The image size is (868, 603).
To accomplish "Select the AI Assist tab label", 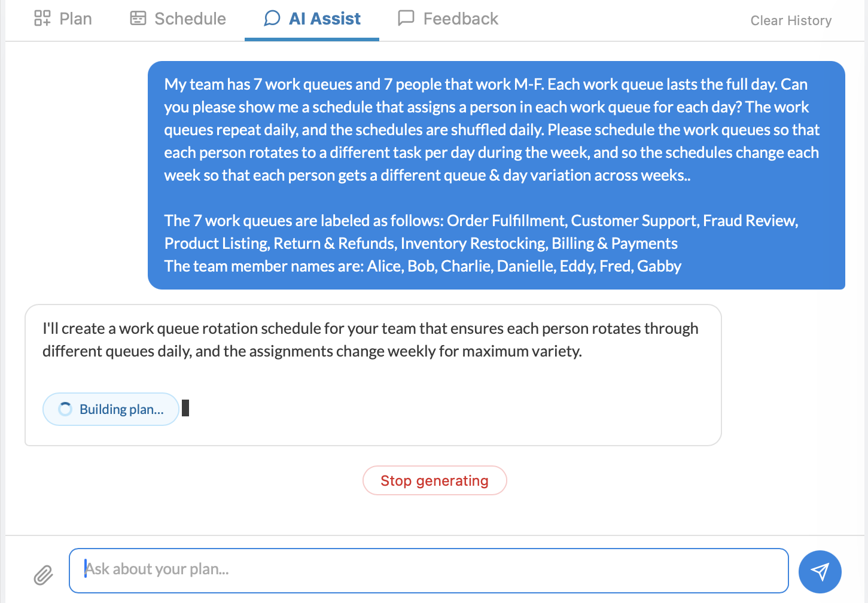I will pyautogui.click(x=325, y=19).
